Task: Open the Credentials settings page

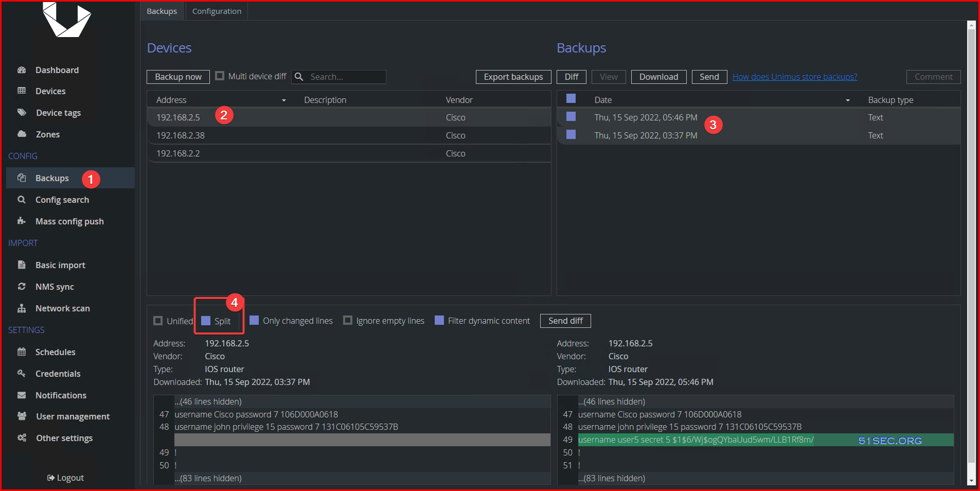Action: pyautogui.click(x=58, y=374)
